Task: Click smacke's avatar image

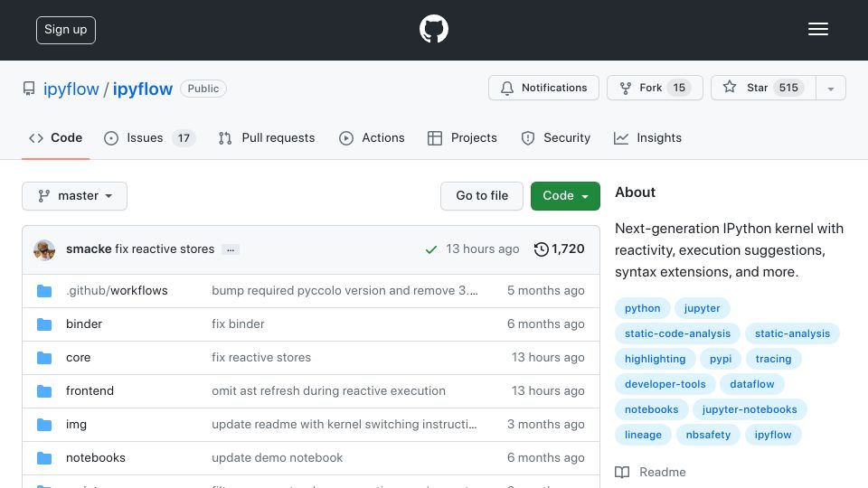Action: 44,250
